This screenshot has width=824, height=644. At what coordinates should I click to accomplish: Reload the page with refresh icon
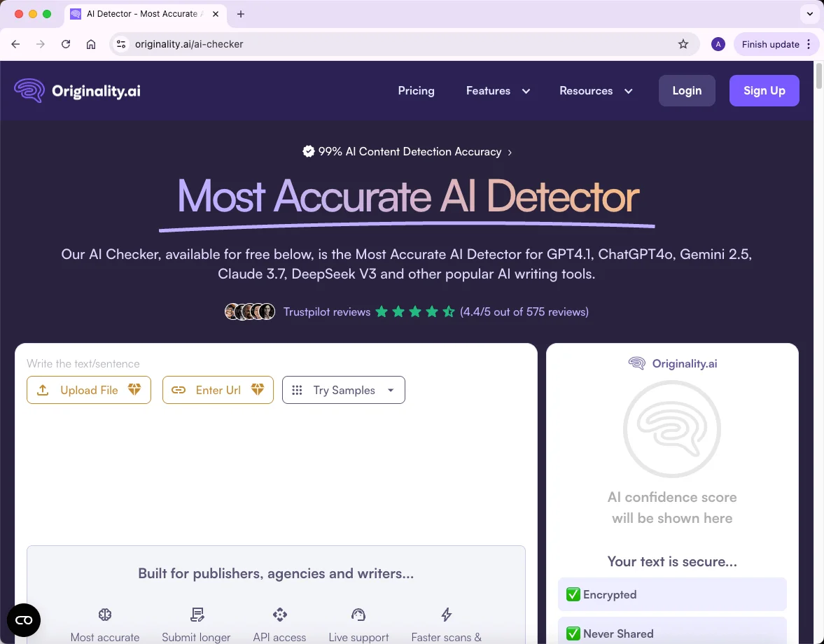66,44
